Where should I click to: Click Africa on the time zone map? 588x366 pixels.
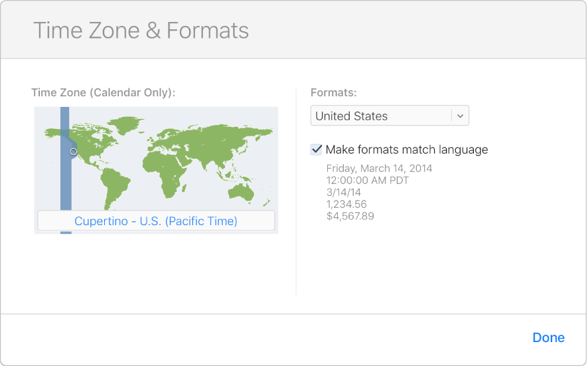tap(166, 166)
